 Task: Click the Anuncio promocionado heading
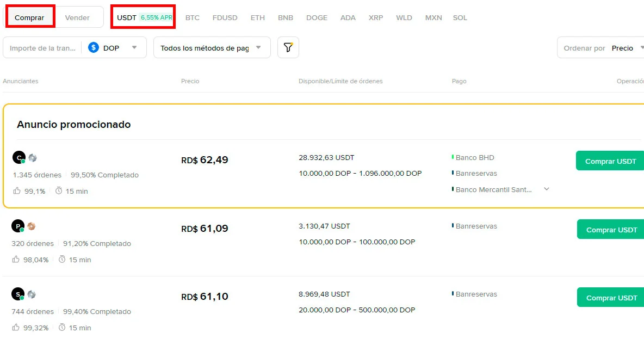[74, 125]
